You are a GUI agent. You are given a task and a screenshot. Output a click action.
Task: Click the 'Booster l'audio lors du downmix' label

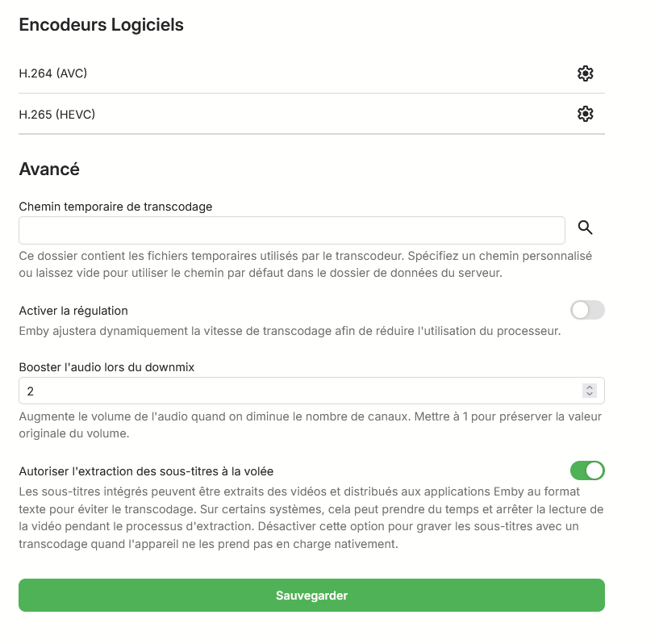106,366
